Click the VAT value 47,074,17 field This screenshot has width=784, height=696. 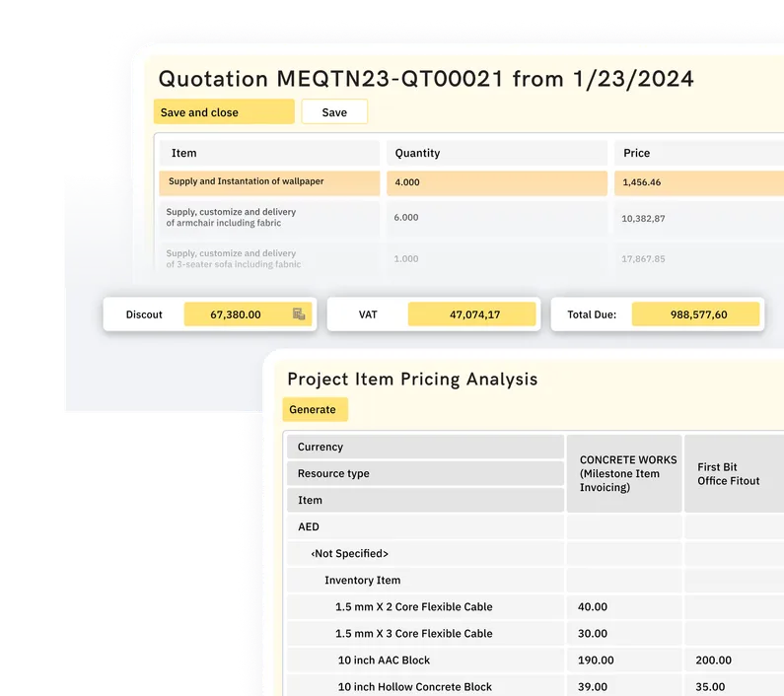(x=471, y=314)
